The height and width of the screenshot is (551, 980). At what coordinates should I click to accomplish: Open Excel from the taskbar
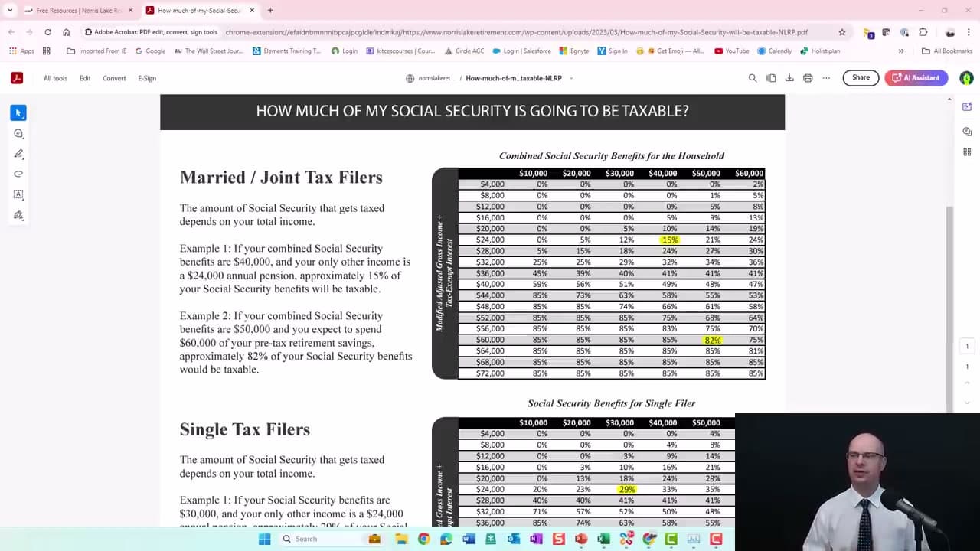click(x=603, y=539)
